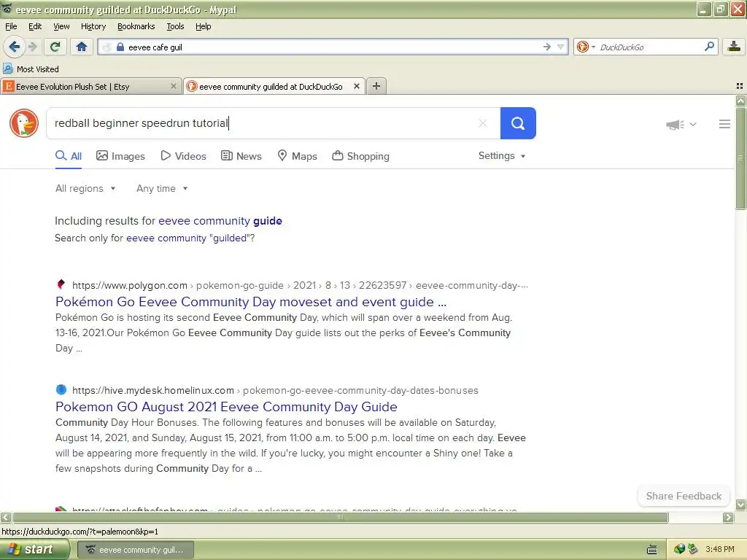Click the horizontal scrollbar right arrow

tap(728, 517)
